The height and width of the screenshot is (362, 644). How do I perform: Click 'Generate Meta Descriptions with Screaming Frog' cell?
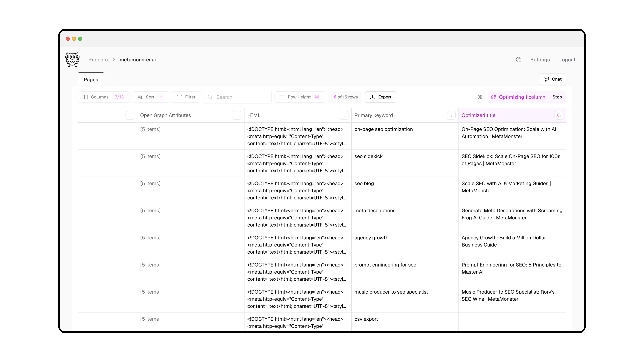512,218
